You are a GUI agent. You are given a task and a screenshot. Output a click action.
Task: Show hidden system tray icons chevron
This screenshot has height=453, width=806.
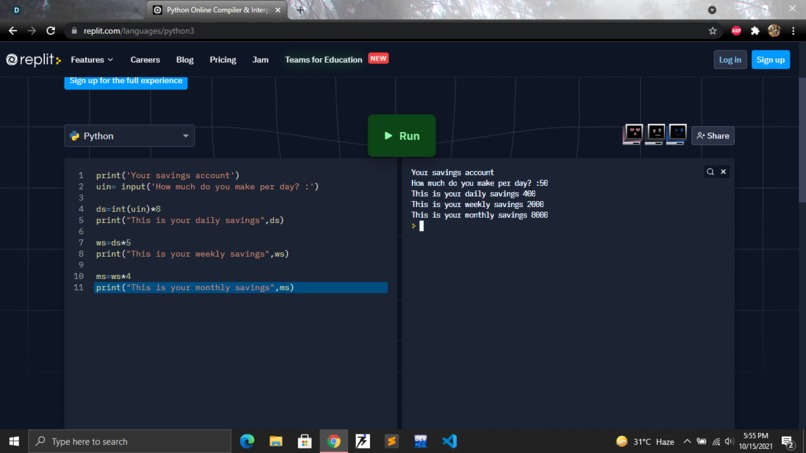coord(687,441)
